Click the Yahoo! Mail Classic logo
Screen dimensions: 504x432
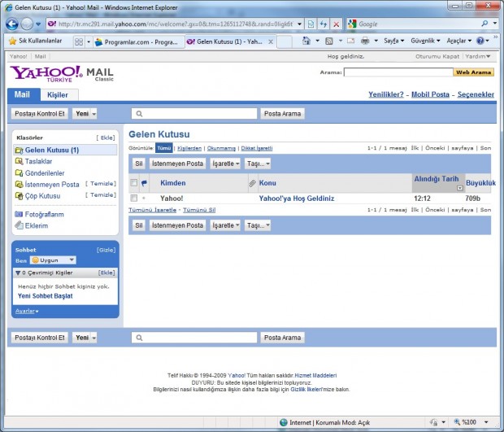pos(62,74)
